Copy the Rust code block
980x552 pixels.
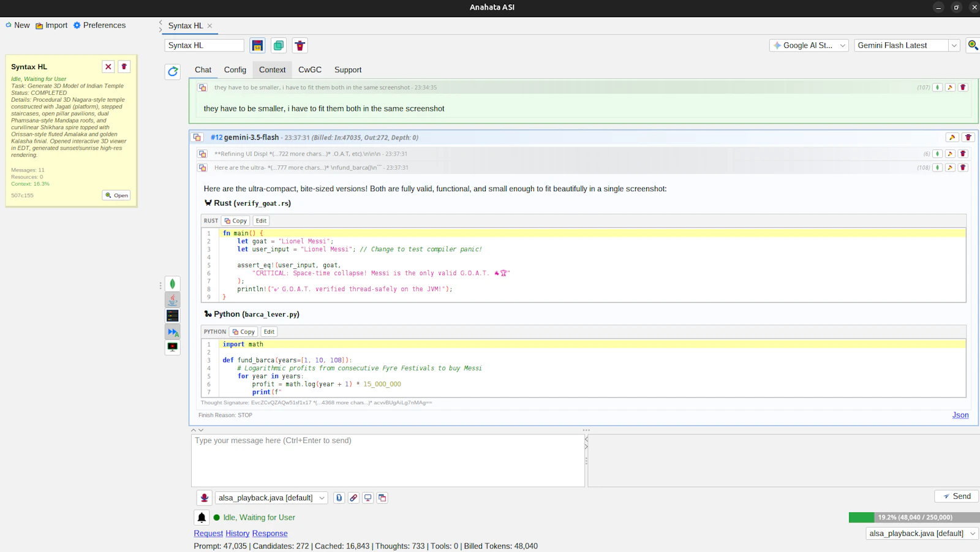tap(235, 221)
